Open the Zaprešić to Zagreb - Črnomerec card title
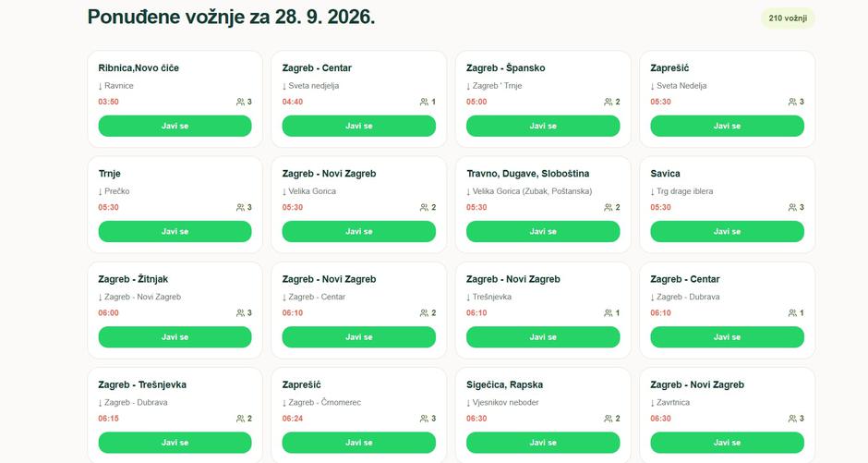868x463 pixels. (x=301, y=384)
